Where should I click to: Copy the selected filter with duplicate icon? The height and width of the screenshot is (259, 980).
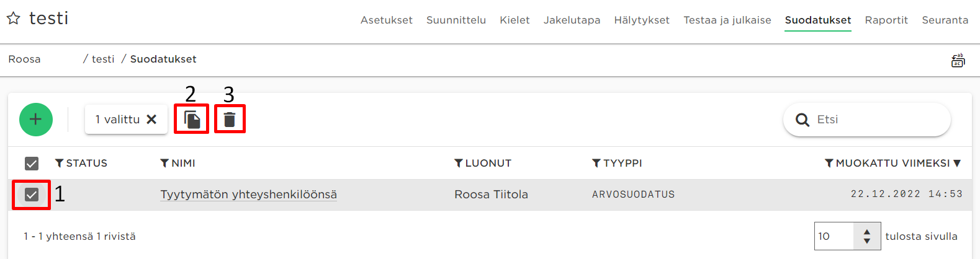[192, 119]
